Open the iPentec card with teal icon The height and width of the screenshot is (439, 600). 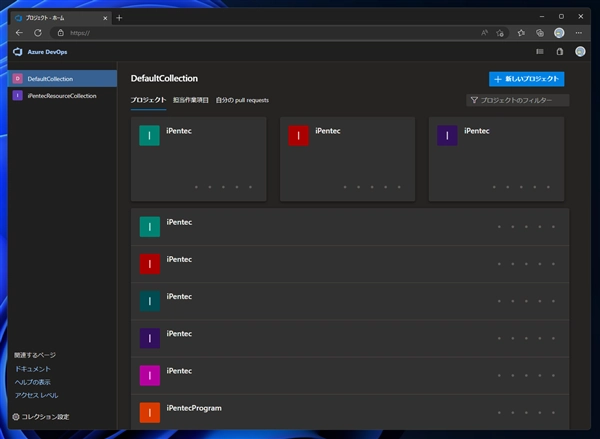coord(199,159)
